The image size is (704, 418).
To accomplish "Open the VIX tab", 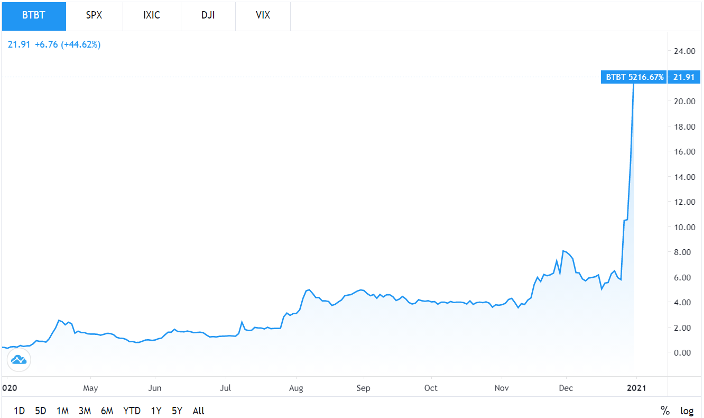I will tap(263, 15).
